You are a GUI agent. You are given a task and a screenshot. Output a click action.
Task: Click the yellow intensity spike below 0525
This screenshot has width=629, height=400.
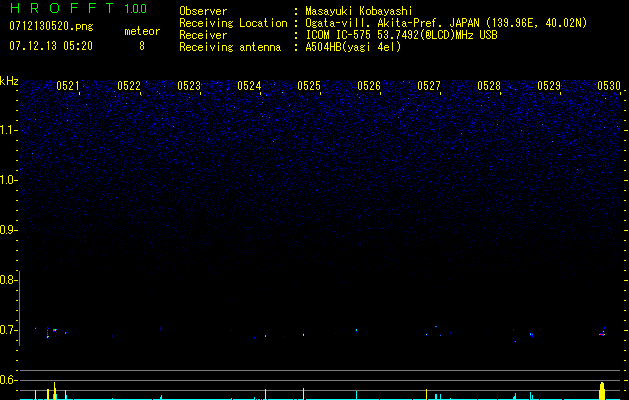pos(303,394)
